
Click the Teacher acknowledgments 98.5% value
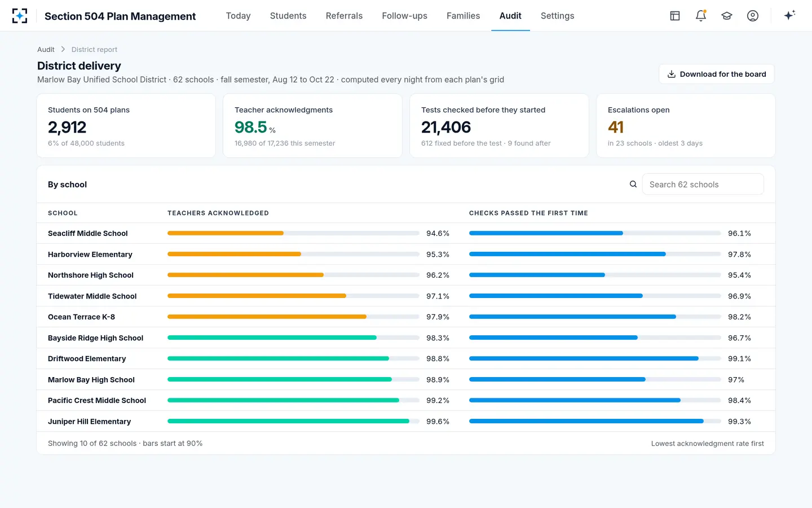(255, 128)
